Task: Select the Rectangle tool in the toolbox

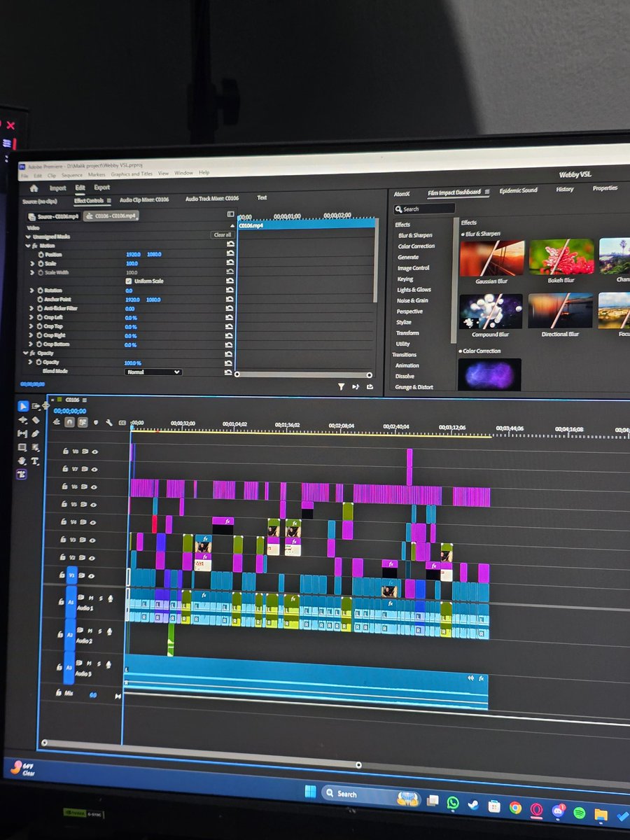Action: pyautogui.click(x=22, y=447)
